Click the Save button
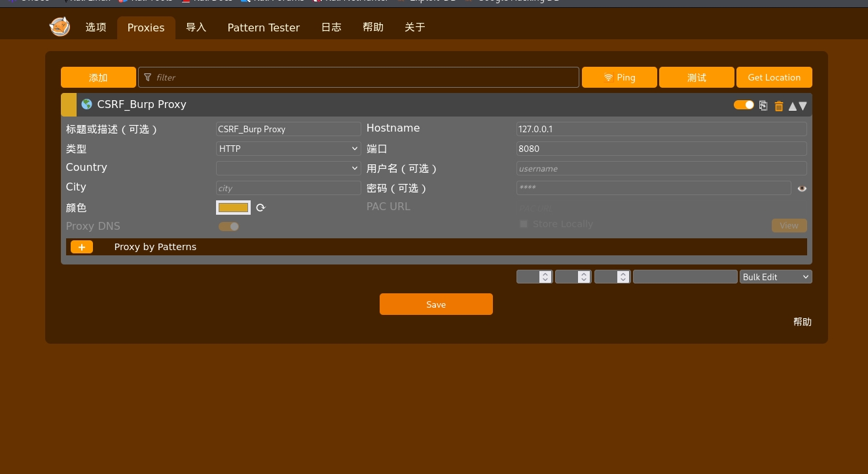 click(436, 304)
